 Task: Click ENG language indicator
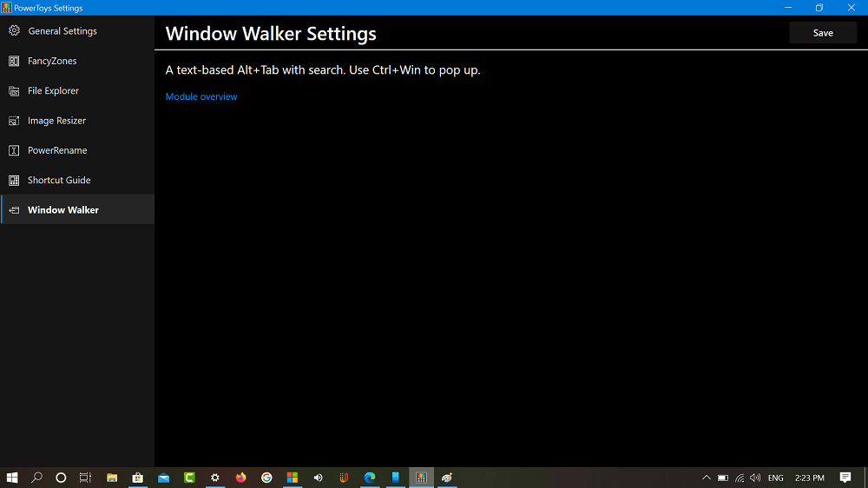click(x=775, y=478)
